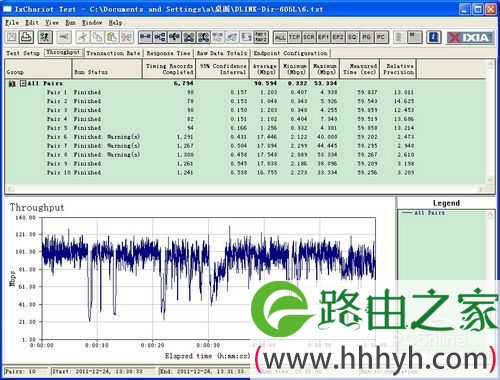The width and height of the screenshot is (500, 380).
Task: Toggle the TCP filter button
Action: tap(294, 37)
